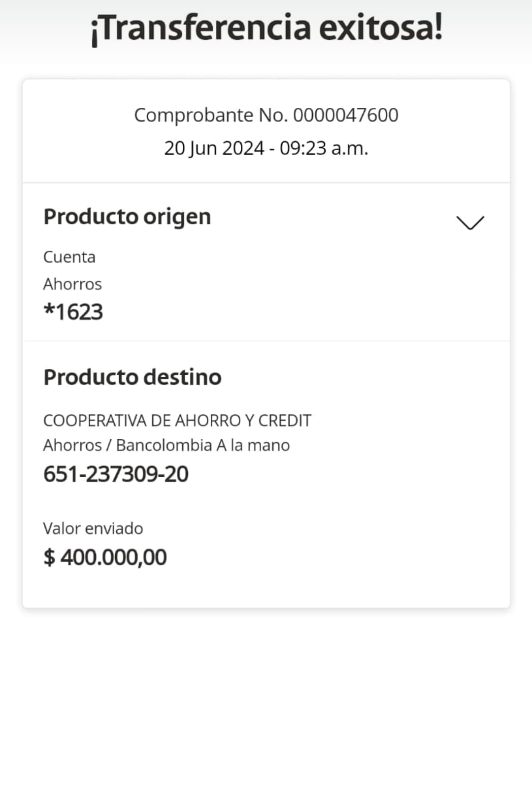Viewport: 532px width, 786px height.
Task: Select the Comprobante No. 0000047600 text
Action: click(x=266, y=115)
